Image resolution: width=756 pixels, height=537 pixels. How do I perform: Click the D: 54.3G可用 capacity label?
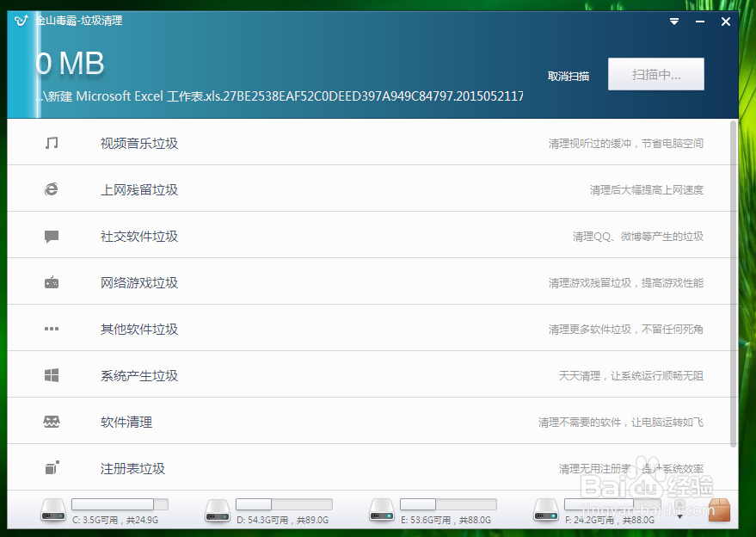pyautogui.click(x=283, y=520)
